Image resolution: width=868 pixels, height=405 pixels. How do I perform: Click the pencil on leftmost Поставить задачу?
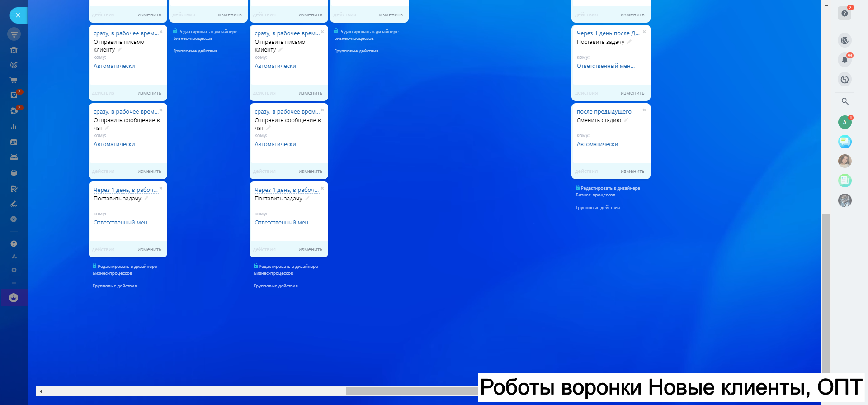[146, 199]
